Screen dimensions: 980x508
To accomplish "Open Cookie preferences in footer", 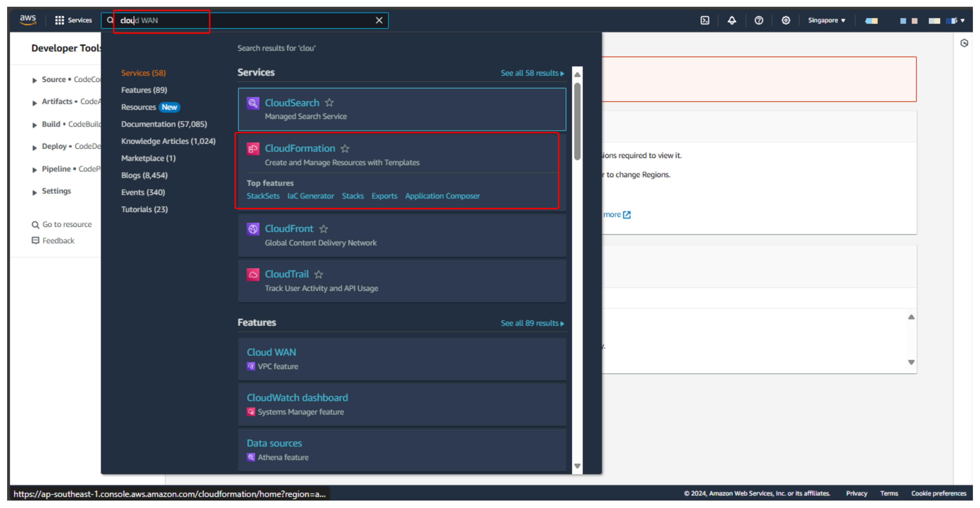I will pos(939,494).
